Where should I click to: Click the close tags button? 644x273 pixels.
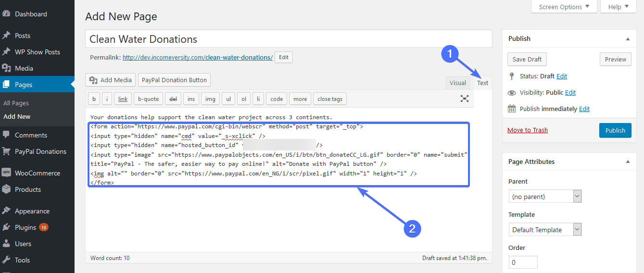(x=330, y=99)
